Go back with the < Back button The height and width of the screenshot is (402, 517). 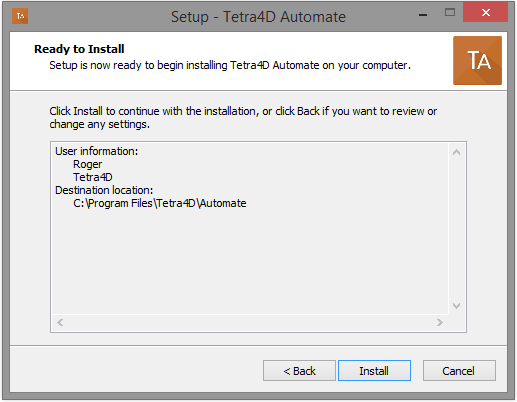(x=299, y=370)
